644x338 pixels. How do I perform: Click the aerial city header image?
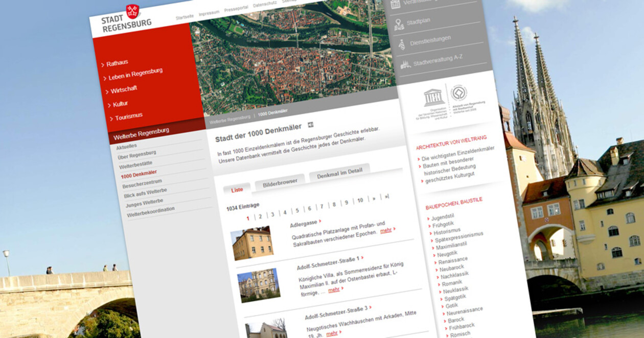click(292, 57)
